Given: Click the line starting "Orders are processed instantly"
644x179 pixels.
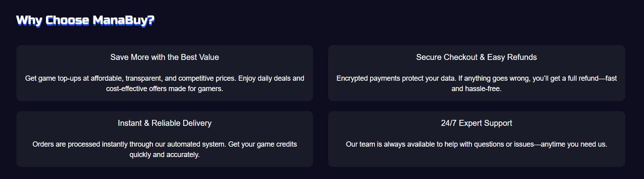Looking at the screenshot, I should [x=164, y=144].
